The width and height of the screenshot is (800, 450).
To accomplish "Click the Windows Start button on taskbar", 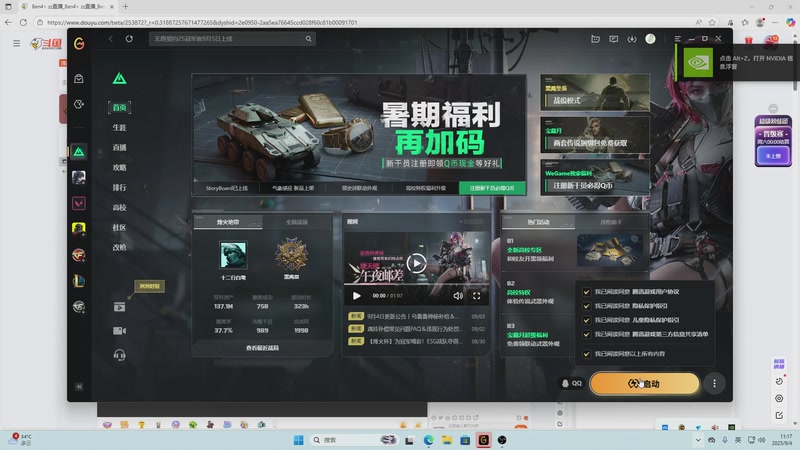I will [299, 440].
